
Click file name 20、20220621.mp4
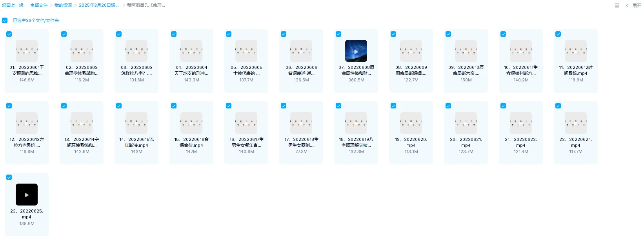466,142
